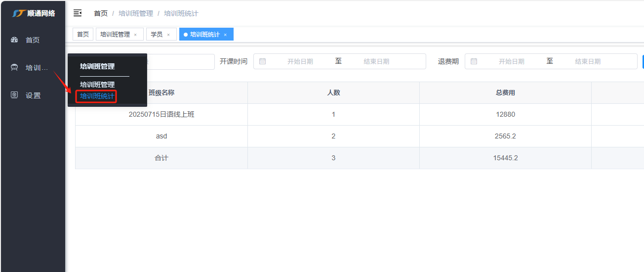
Task: Click the 退费期 label
Action: coord(448,61)
